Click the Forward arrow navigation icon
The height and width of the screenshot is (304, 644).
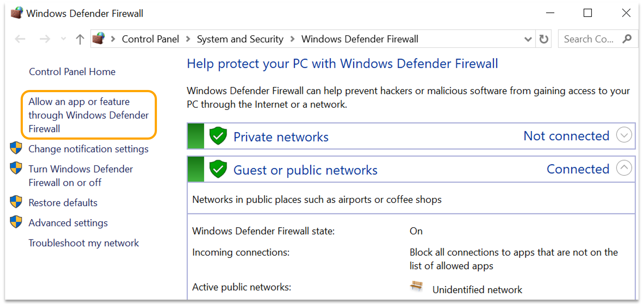click(x=45, y=39)
